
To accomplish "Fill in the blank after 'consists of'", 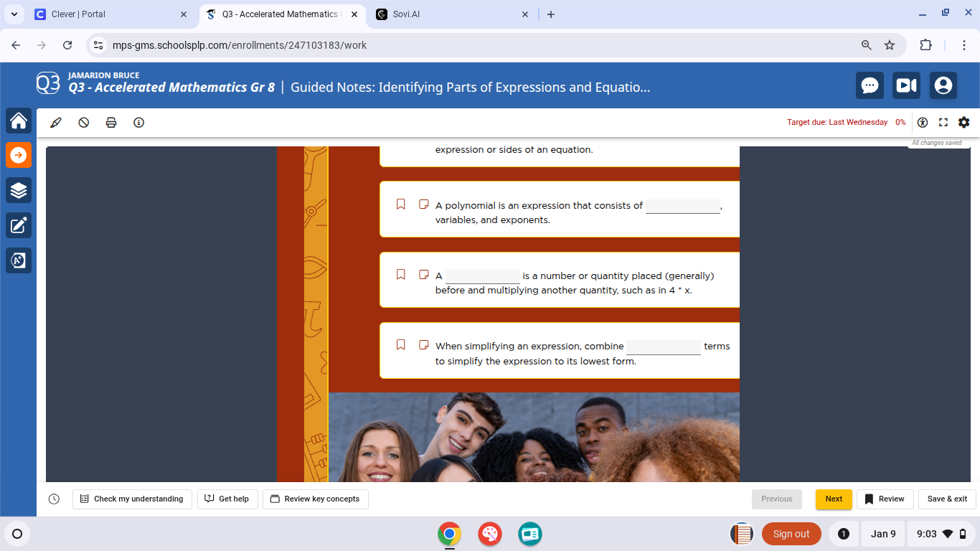I will 683,206.
